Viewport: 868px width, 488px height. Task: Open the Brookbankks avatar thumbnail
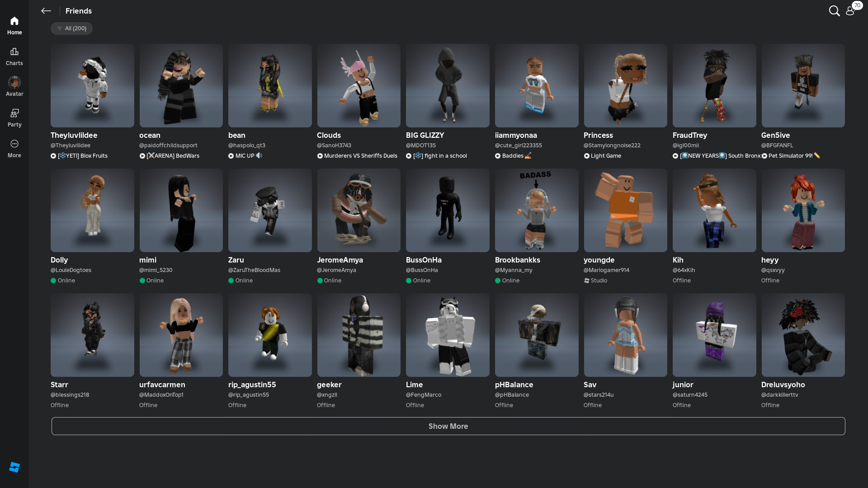536,210
